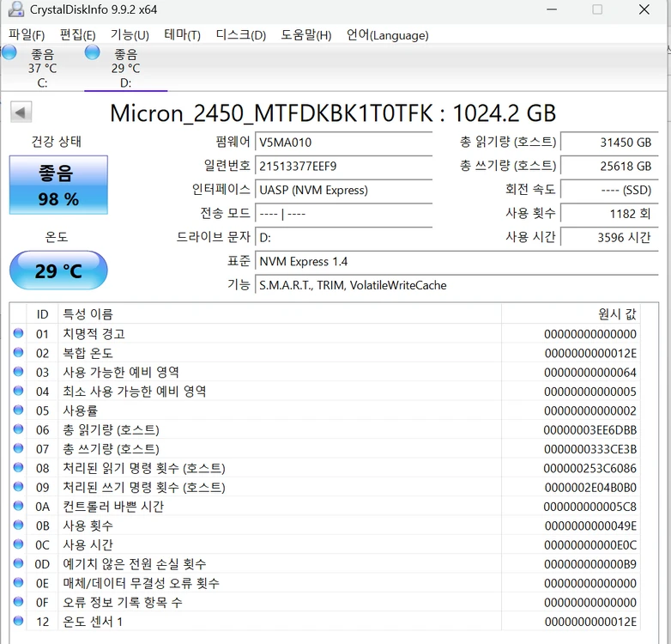Viewport: 671px width, 644px height.
Task: Click status dot of attribute 06 총 읽기량
Action: coord(18,429)
